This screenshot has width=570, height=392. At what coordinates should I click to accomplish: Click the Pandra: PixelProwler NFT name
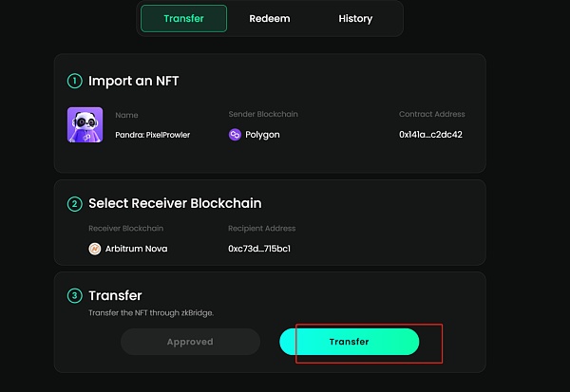(152, 135)
